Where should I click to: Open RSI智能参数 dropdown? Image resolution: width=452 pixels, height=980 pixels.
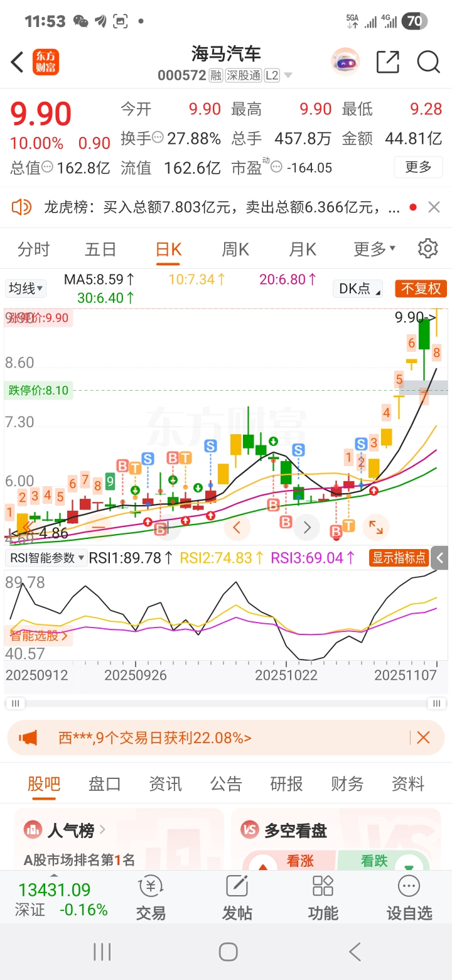click(46, 558)
